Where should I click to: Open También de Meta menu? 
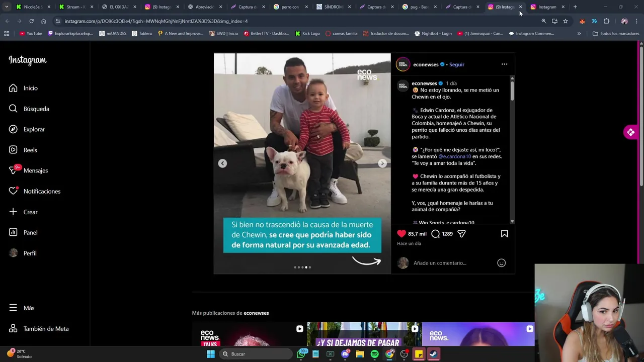coord(39,328)
